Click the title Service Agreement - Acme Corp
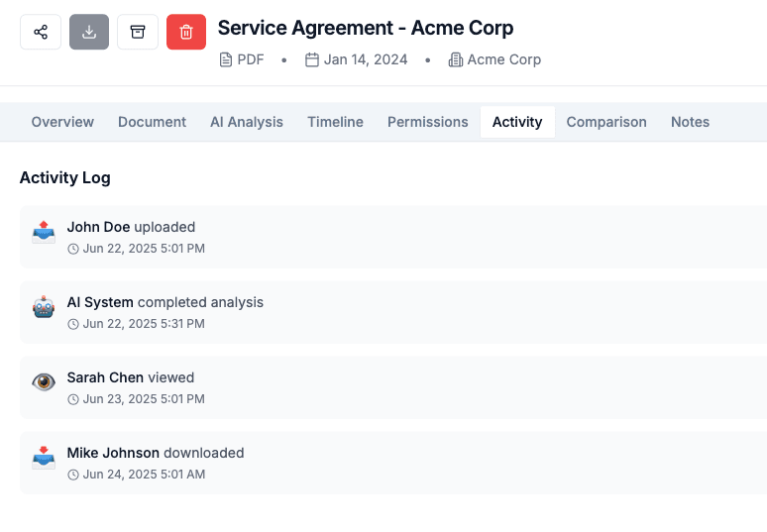The height and width of the screenshot is (532, 767). 366,28
